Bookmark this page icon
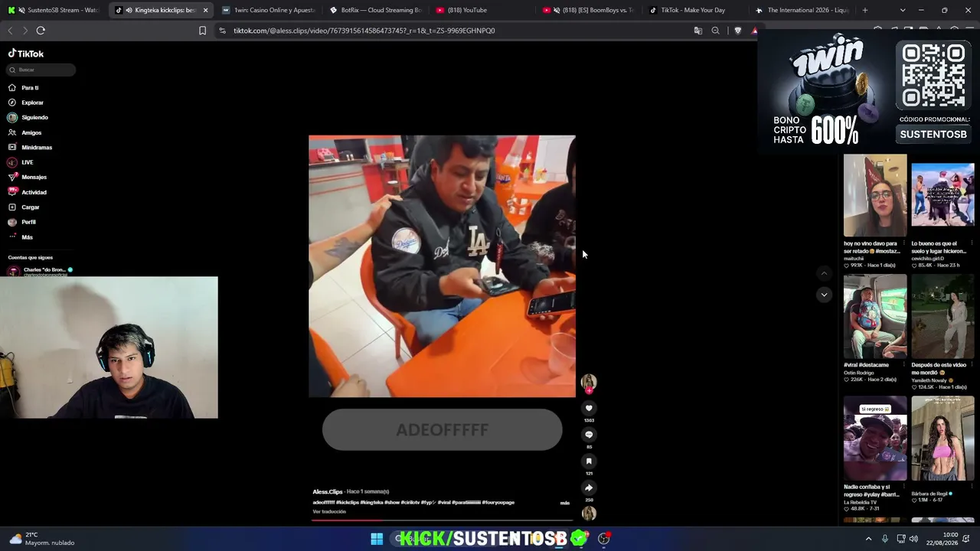The image size is (980, 551). click(x=202, y=31)
